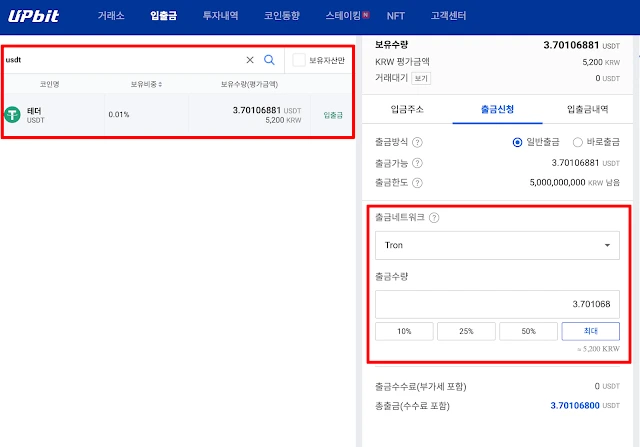Select the 테더 USDT coin name

[35, 115]
